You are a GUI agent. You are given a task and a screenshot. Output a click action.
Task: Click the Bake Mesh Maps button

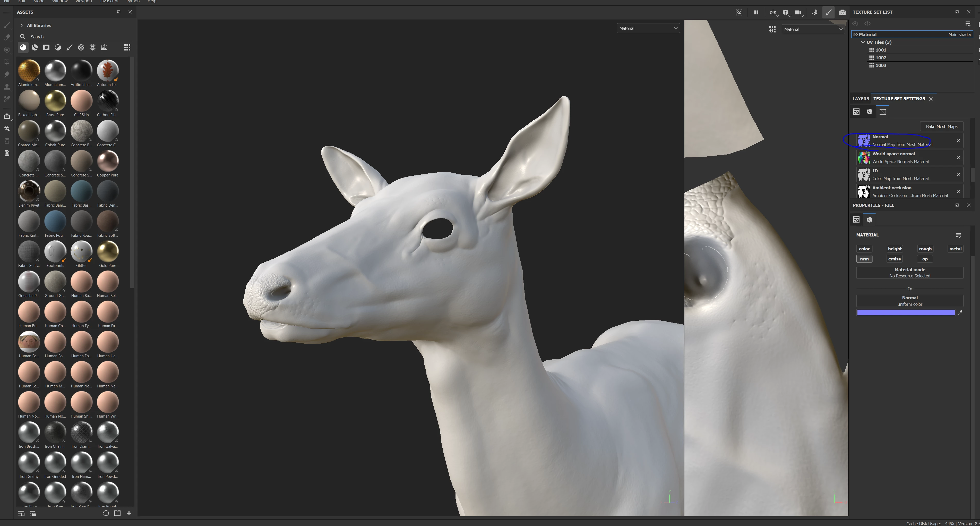click(x=941, y=126)
